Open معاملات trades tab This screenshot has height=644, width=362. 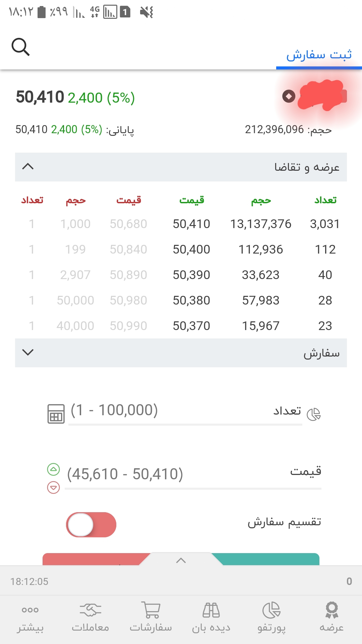[x=90, y=617]
